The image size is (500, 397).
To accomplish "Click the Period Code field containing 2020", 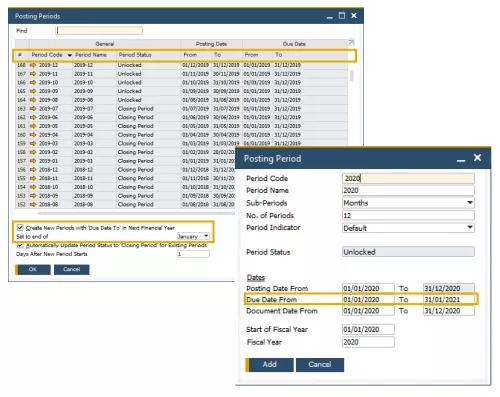I will [x=408, y=178].
